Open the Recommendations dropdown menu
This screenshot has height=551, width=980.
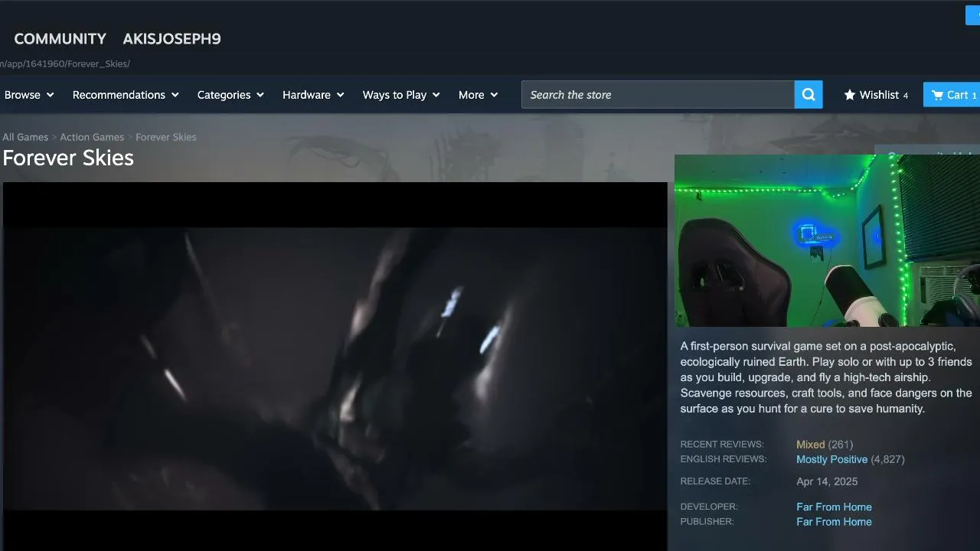click(x=126, y=95)
